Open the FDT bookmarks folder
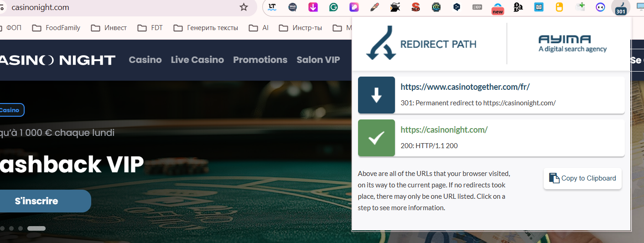The height and width of the screenshot is (243, 644). [150, 28]
